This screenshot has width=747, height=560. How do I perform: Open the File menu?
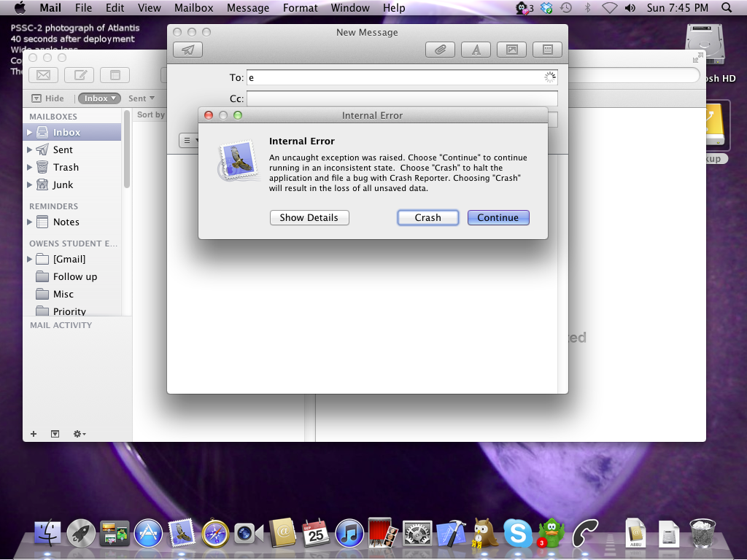point(83,7)
